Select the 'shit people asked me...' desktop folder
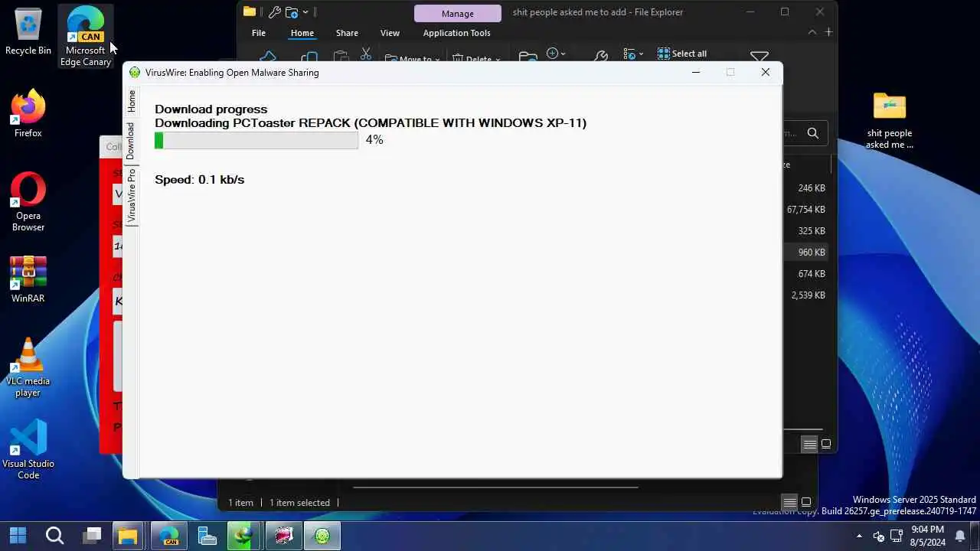 point(889,120)
